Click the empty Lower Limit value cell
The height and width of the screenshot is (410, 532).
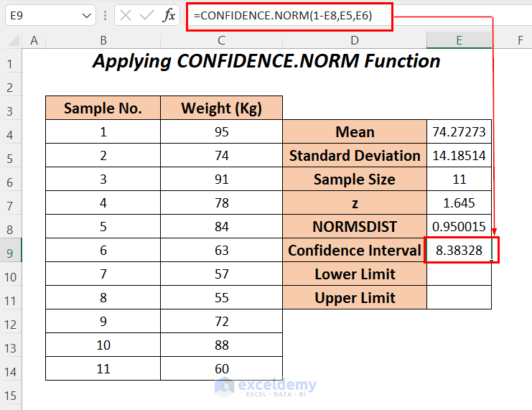tap(459, 274)
